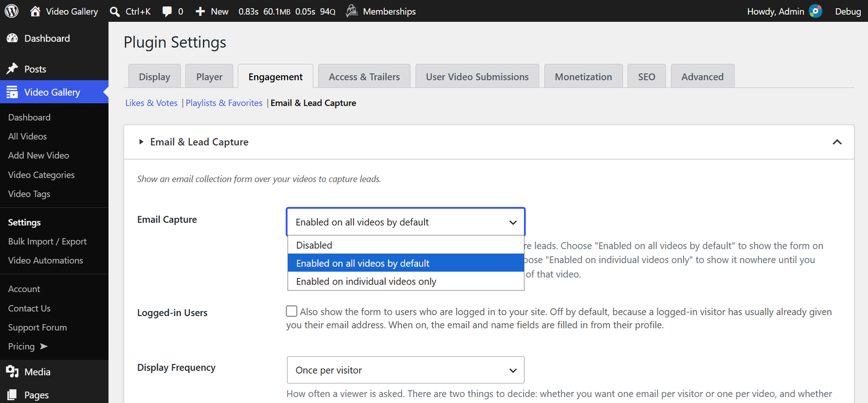Select the Engagement tab
868x403 pixels.
point(276,77)
